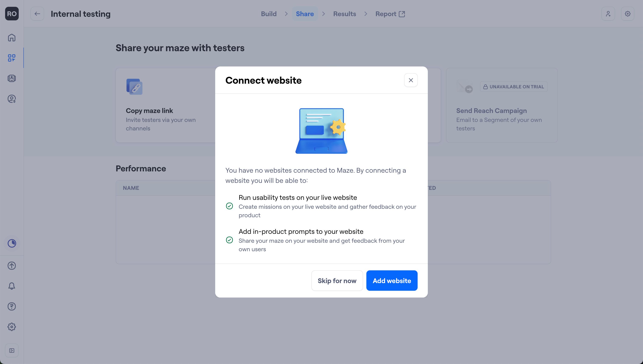Click the invite user icon

coord(608,14)
